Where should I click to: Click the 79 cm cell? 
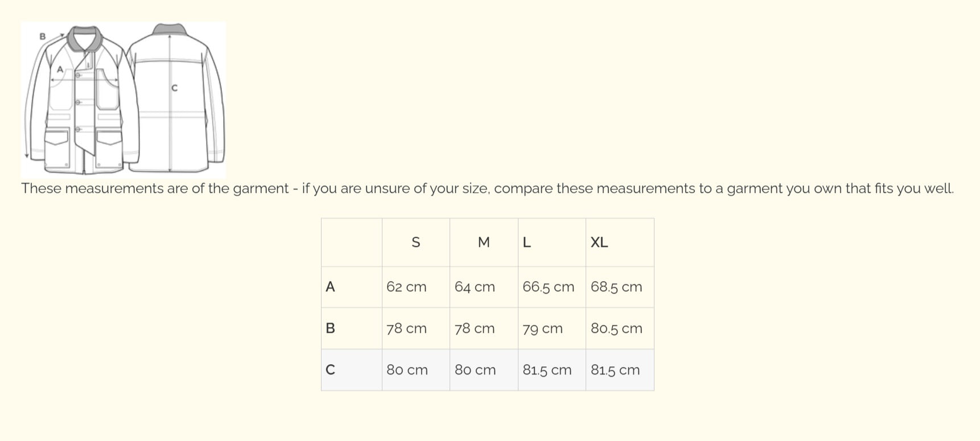click(542, 328)
